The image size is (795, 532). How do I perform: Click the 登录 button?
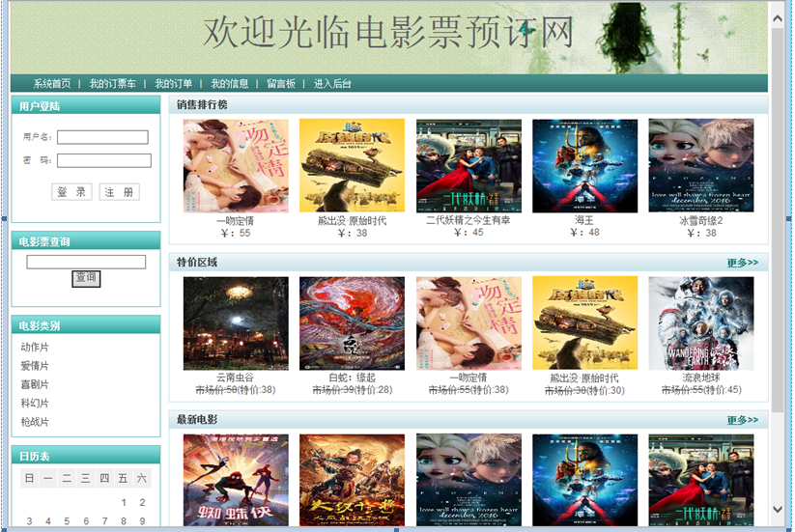point(71,192)
